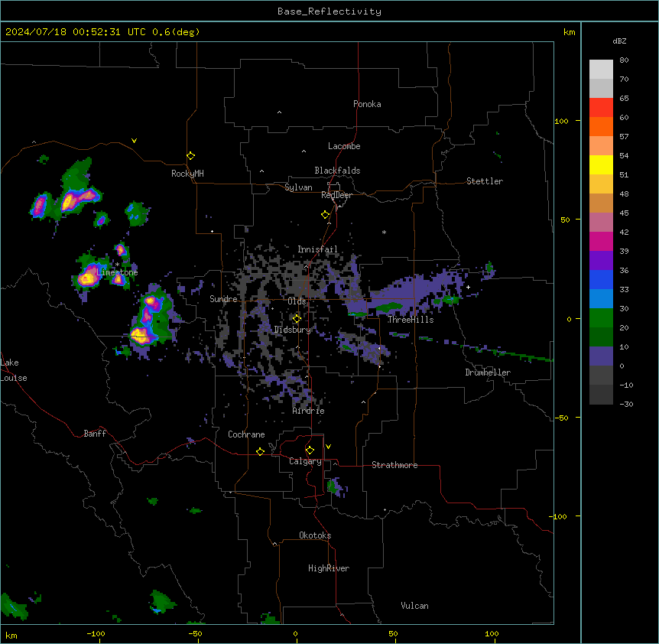Click the white asterisk marker east of Innisfail
The width and height of the screenshot is (659, 644).
tap(384, 232)
